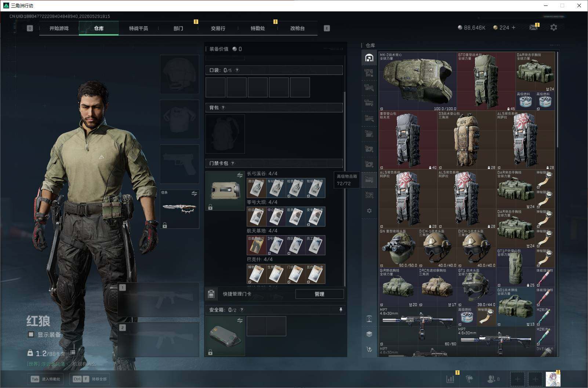Click the flag icon in the bottom bar
The image size is (588, 388).
click(469, 379)
